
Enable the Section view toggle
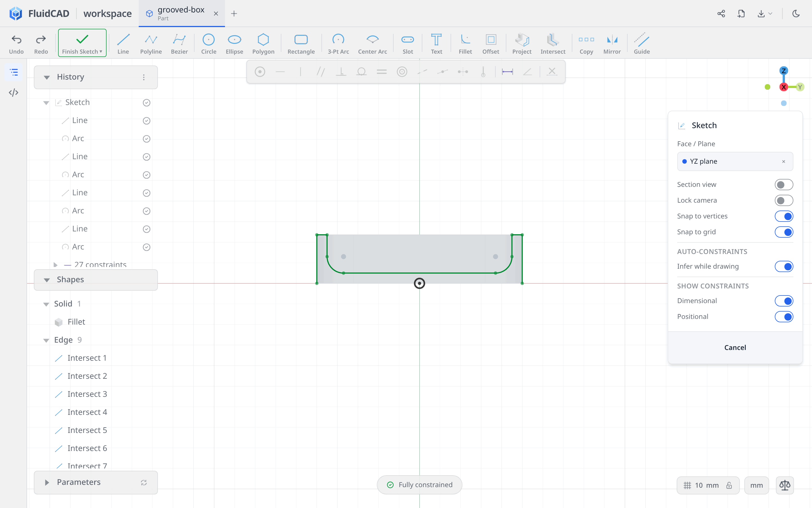(784, 185)
